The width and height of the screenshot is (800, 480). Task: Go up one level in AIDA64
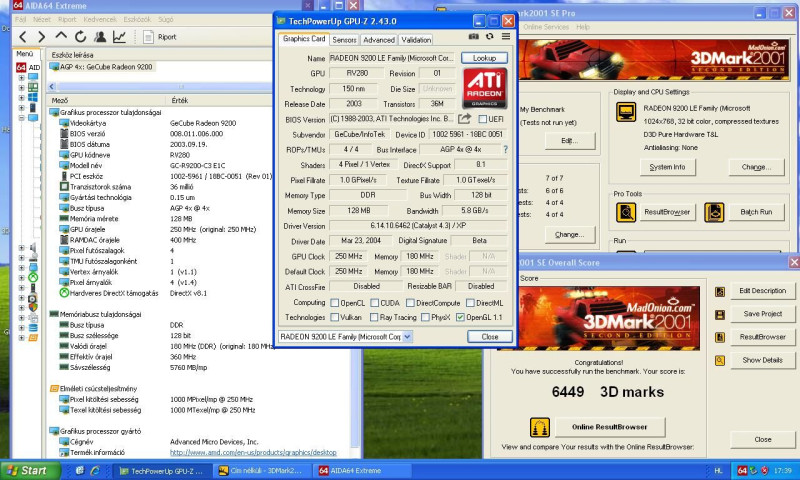point(61,36)
